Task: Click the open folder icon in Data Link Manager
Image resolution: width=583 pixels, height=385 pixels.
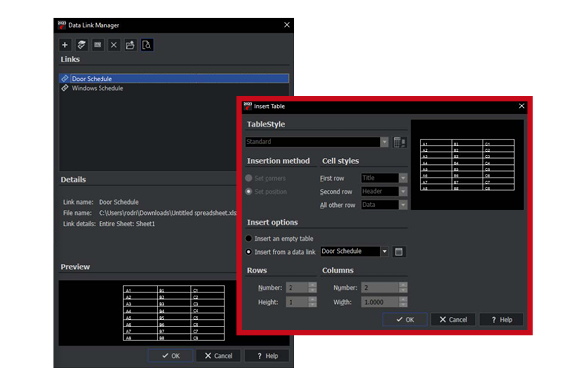Action: tap(130, 45)
